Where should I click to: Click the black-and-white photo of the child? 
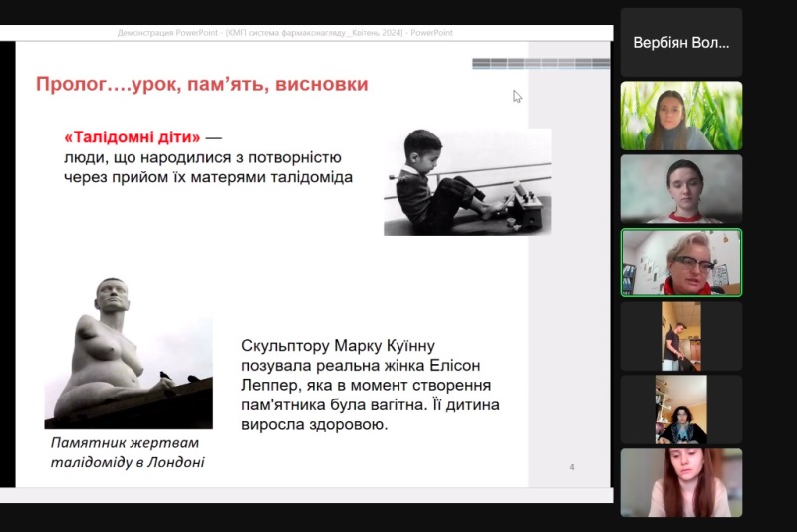point(467,182)
